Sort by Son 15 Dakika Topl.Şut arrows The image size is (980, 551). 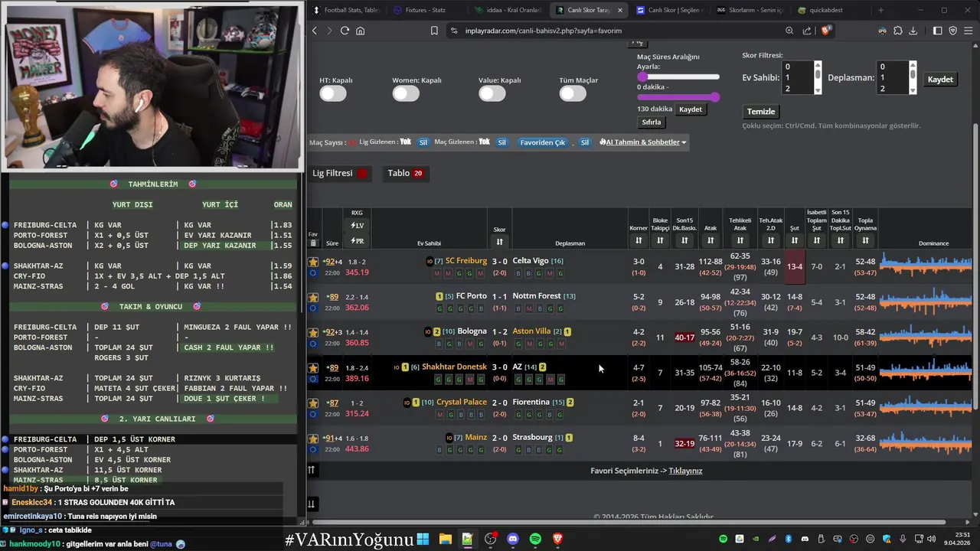[841, 240]
